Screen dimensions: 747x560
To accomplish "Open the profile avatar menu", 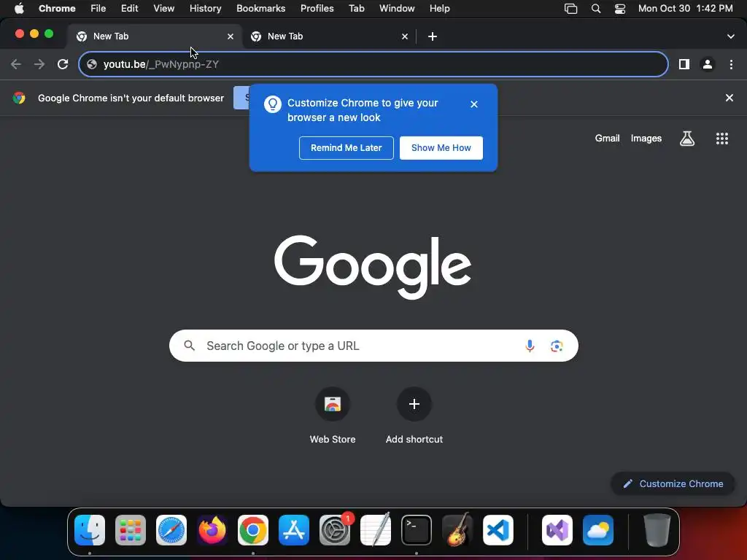I will (708, 64).
